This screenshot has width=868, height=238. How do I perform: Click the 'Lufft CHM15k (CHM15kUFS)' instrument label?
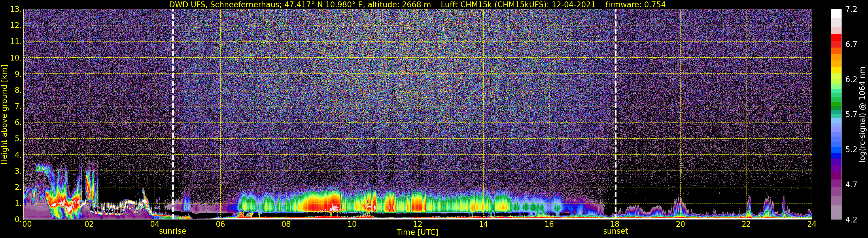[495, 4]
